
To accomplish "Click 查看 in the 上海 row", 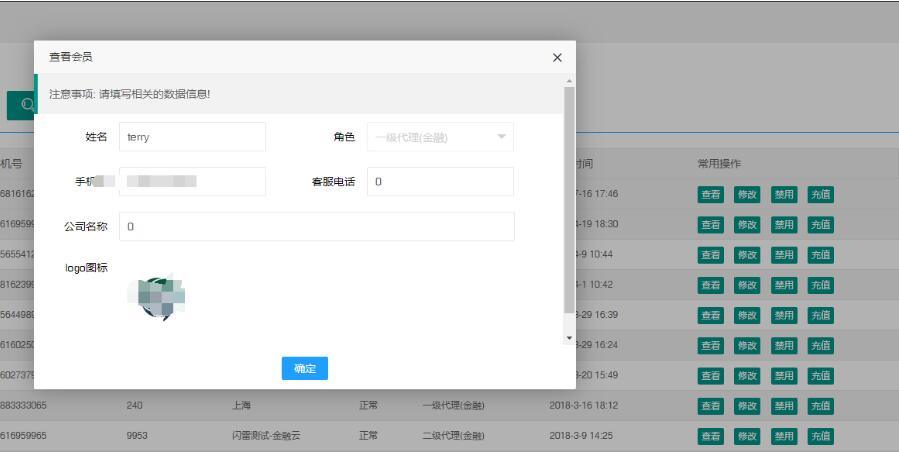I will (x=710, y=406).
